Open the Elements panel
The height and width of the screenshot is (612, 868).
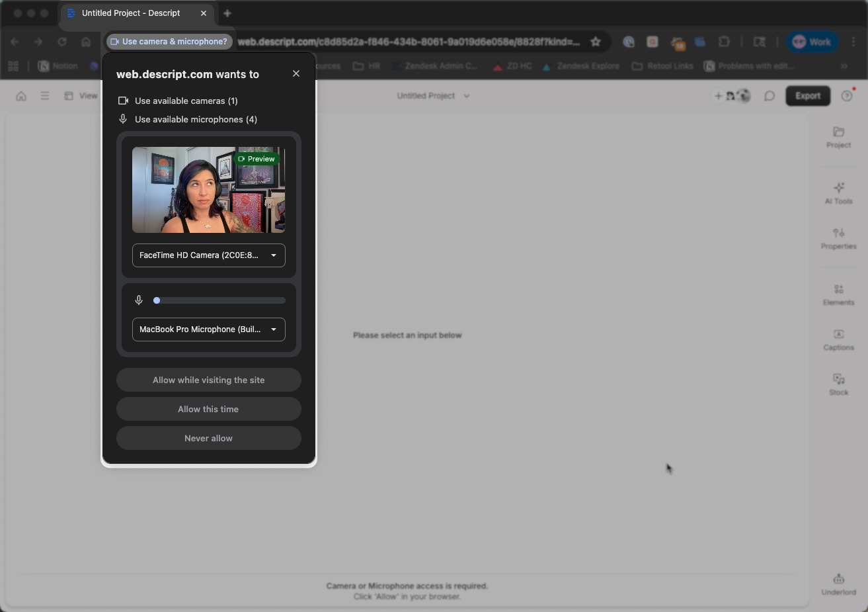[838, 294]
